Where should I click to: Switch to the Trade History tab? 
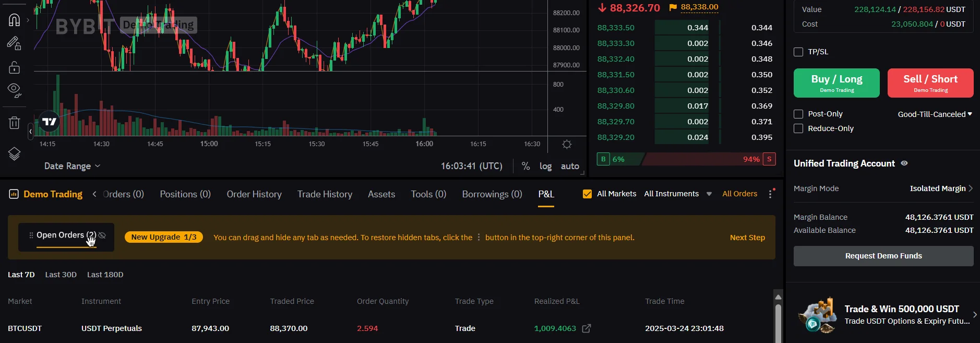(x=325, y=194)
